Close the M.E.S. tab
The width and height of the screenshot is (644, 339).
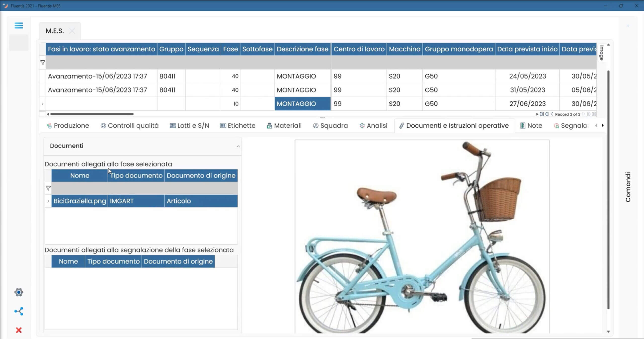pos(72,31)
